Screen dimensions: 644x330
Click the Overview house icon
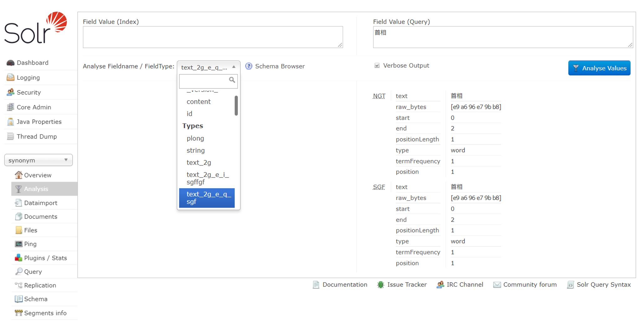(x=19, y=175)
